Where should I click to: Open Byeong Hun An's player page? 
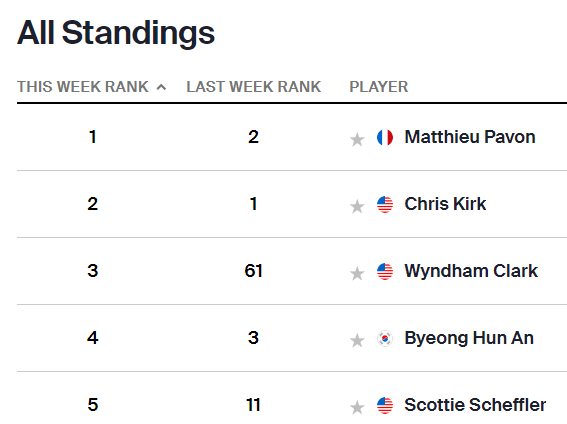(x=469, y=339)
